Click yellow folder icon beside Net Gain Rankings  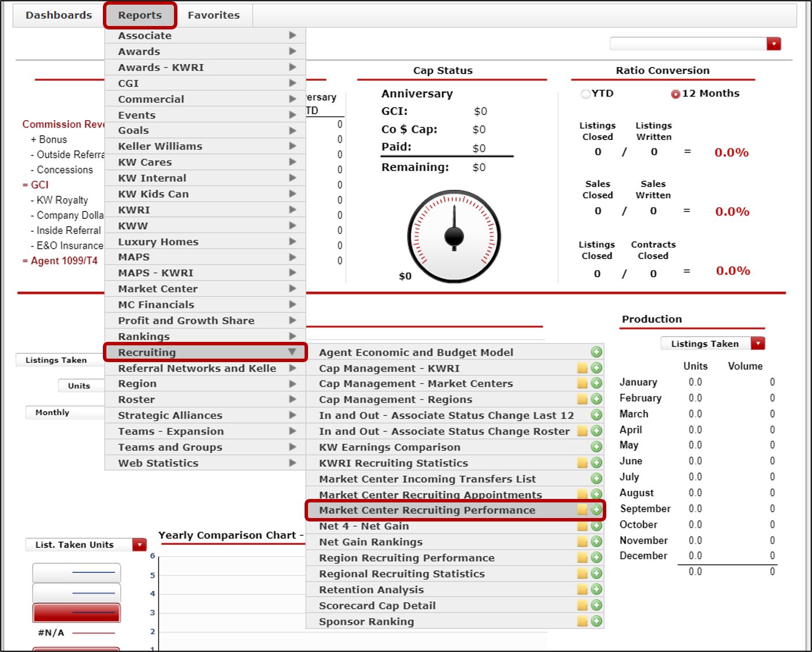pos(582,542)
